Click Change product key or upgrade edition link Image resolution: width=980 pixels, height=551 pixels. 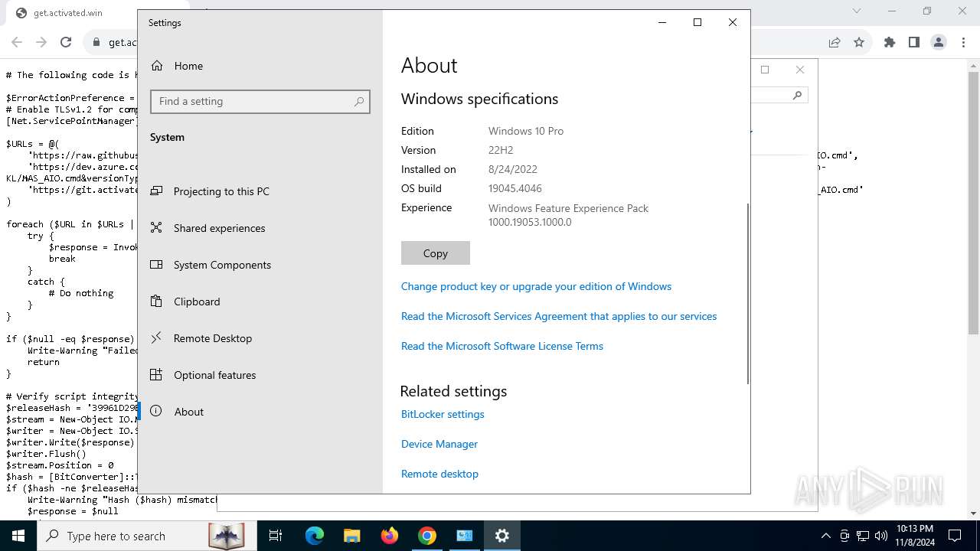pyautogui.click(x=536, y=286)
